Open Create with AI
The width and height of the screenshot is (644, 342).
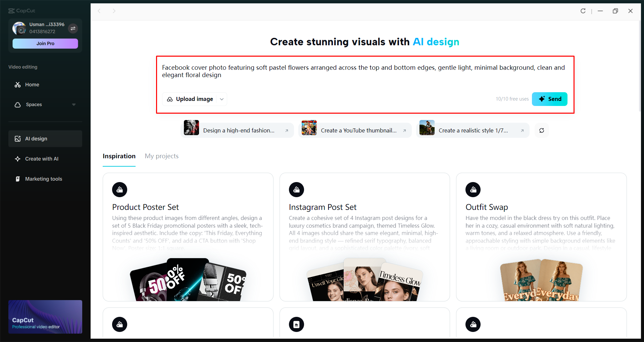click(42, 159)
